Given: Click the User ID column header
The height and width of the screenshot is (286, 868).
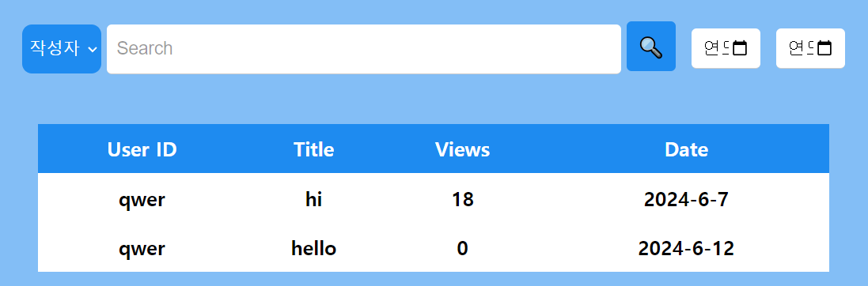Looking at the screenshot, I should coord(142,149).
